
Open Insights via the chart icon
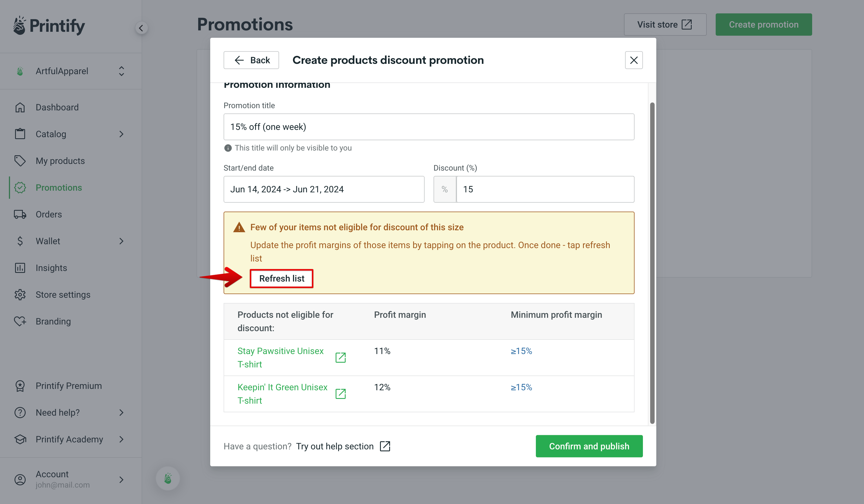tap(20, 268)
